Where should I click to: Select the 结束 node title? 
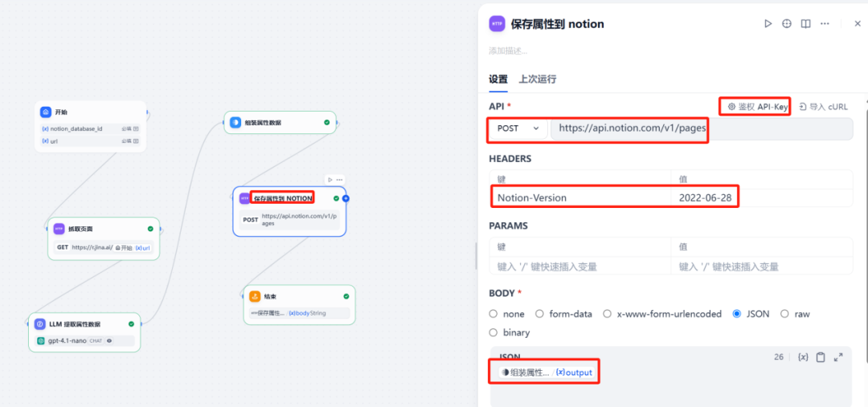(x=270, y=296)
